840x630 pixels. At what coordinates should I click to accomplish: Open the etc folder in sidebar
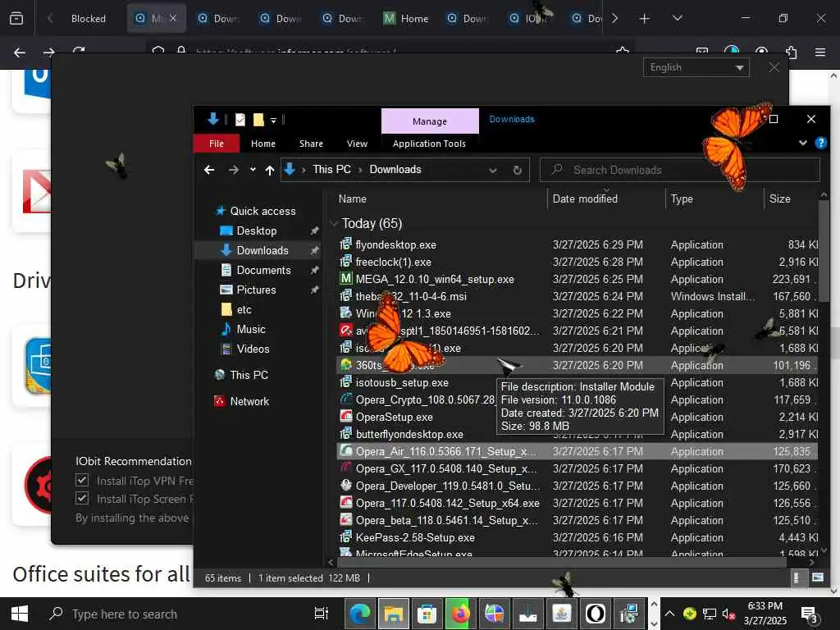click(244, 309)
